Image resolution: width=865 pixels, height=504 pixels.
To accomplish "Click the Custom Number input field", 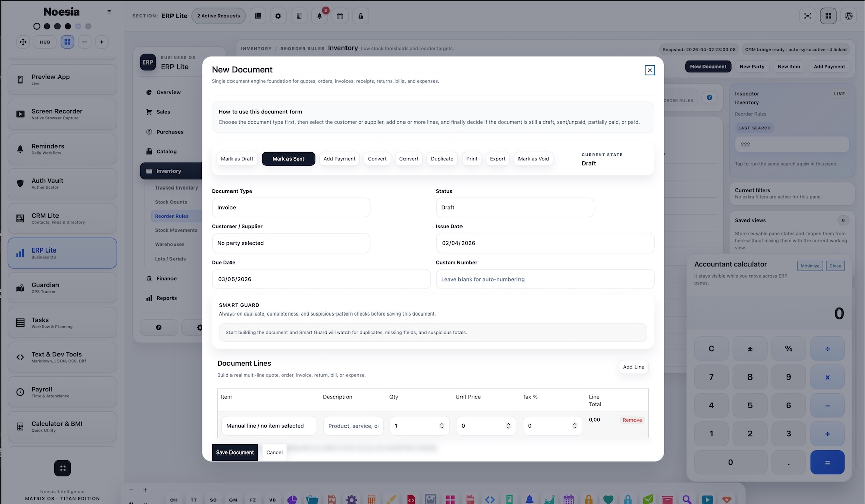I will (545, 279).
